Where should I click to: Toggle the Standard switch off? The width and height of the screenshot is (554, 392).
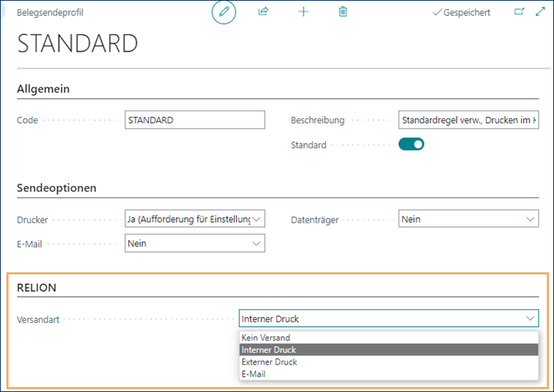coord(411,144)
